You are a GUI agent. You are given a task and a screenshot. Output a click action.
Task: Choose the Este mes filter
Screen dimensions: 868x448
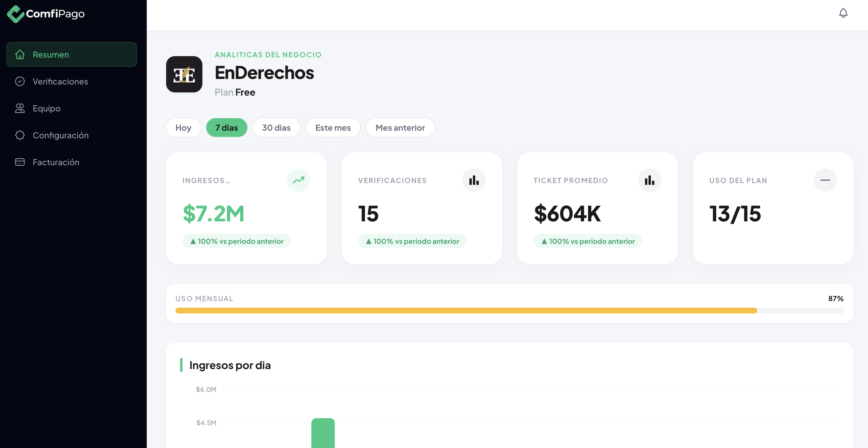point(333,128)
